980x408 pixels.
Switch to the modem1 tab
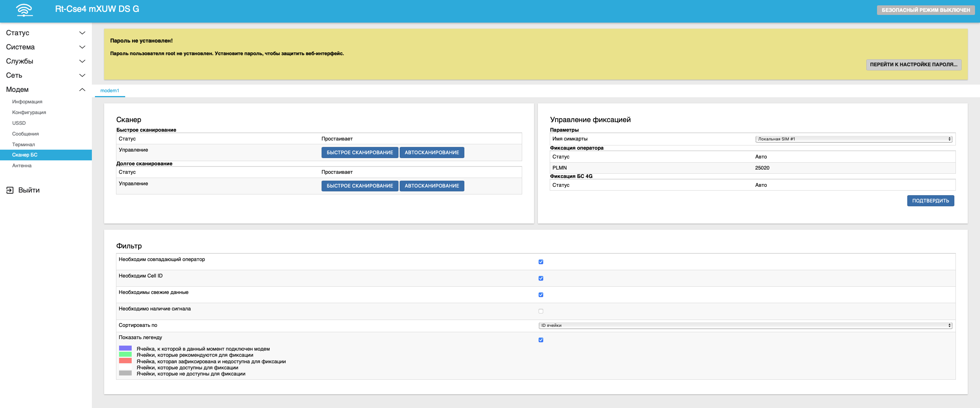[109, 91]
